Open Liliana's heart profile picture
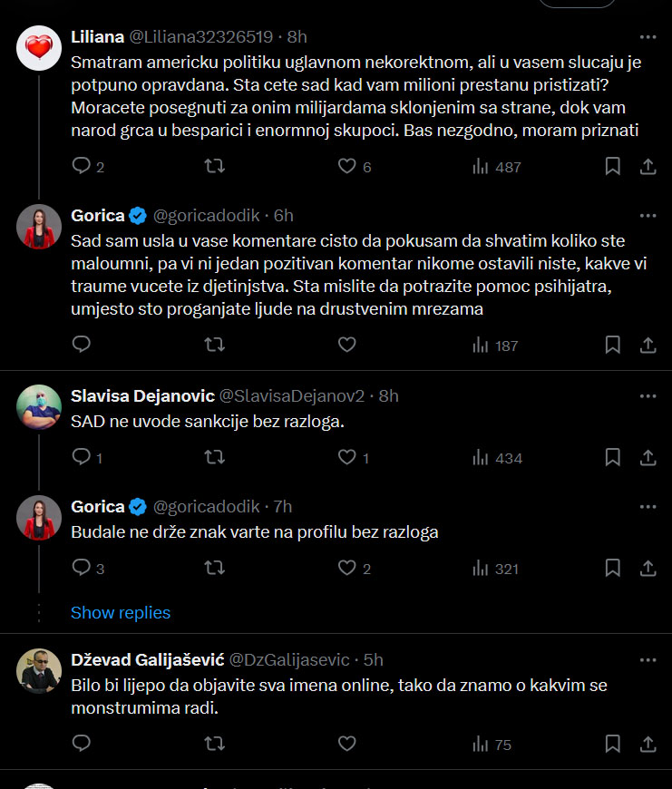This screenshot has width=672, height=789. [39, 48]
